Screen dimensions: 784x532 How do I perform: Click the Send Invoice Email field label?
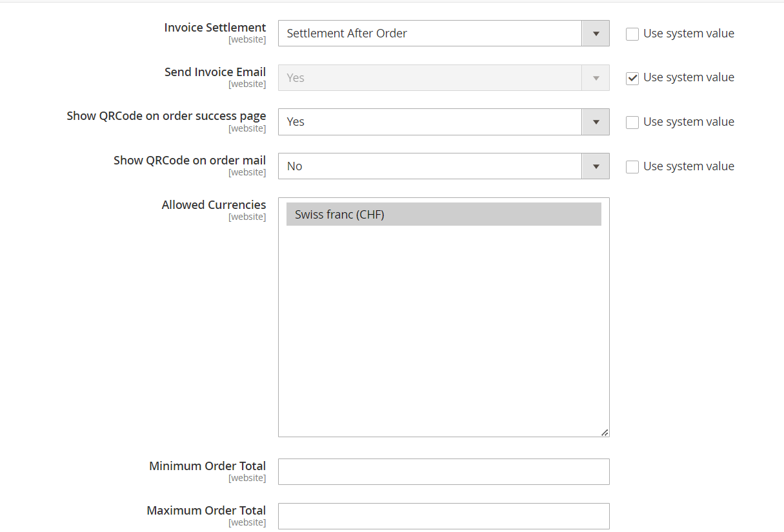click(x=215, y=72)
